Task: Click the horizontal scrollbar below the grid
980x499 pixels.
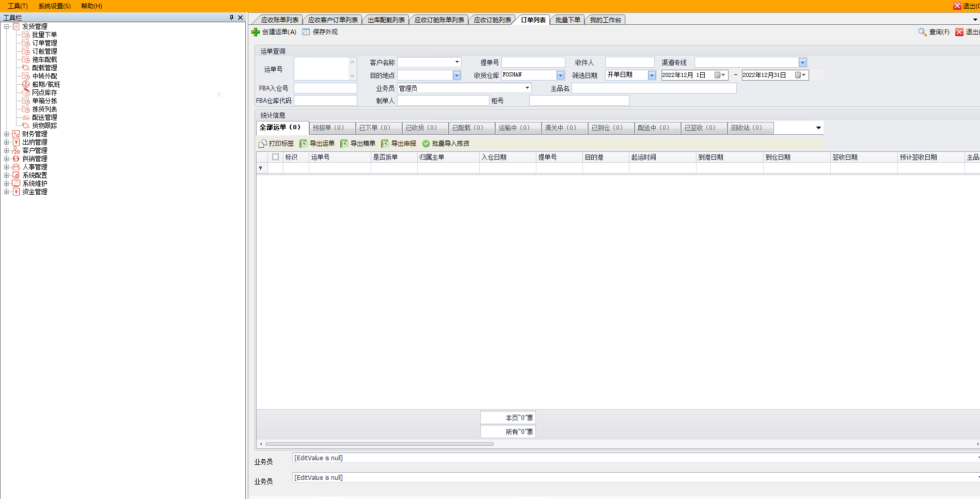Action: tap(380, 444)
